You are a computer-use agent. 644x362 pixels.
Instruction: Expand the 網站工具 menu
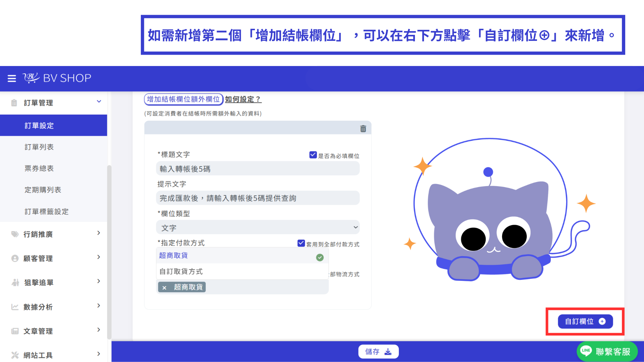tap(99, 354)
